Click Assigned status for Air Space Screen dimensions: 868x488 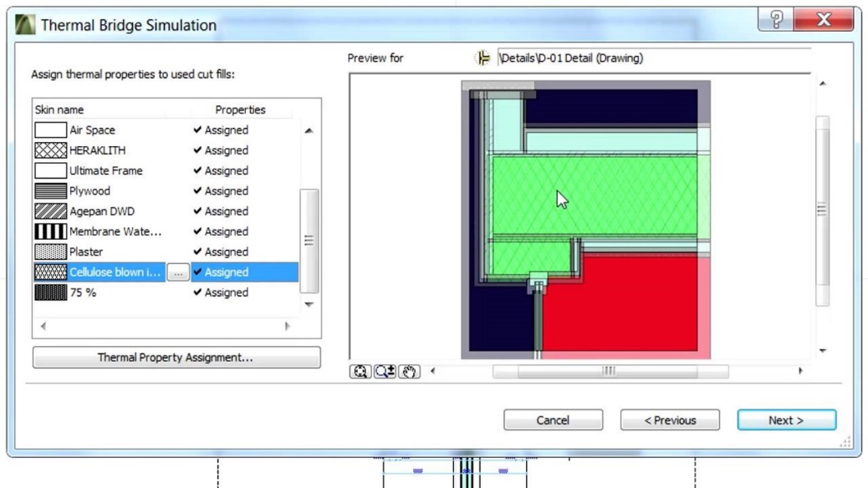point(221,130)
